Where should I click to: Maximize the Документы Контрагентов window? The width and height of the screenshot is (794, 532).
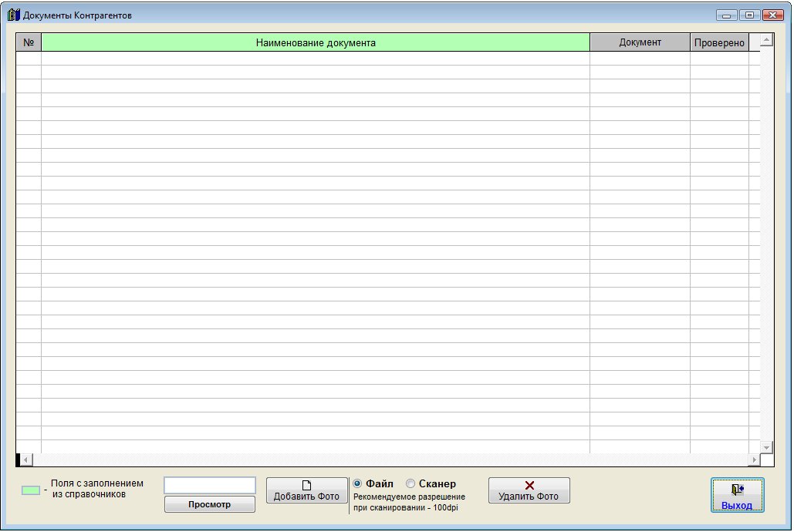point(749,15)
